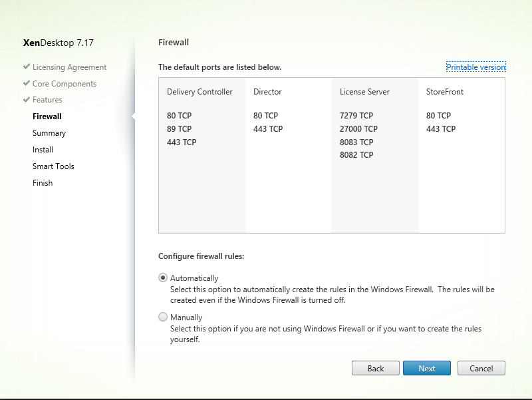This screenshot has width=532, height=400.
Task: Click 443 TCP under StoreFront
Action: (x=441, y=129)
